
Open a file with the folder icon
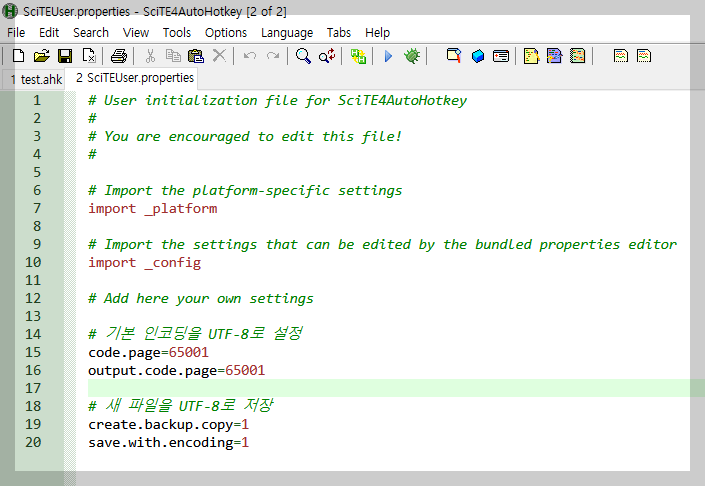pos(41,56)
